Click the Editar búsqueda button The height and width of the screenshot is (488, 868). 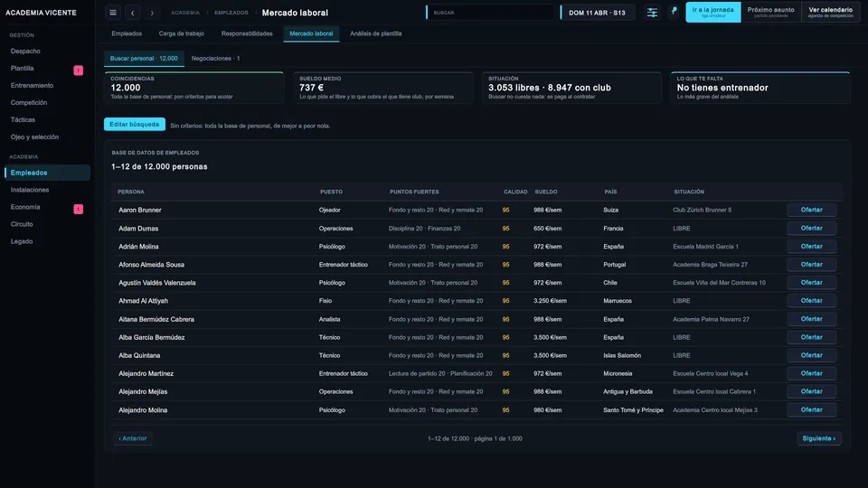pos(135,125)
